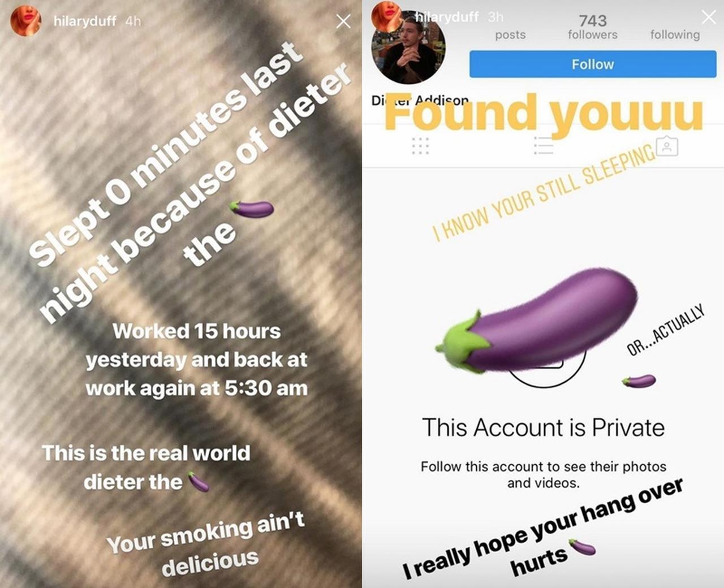Close the right hilaryduff story
This screenshot has width=724, height=588.
[709, 17]
